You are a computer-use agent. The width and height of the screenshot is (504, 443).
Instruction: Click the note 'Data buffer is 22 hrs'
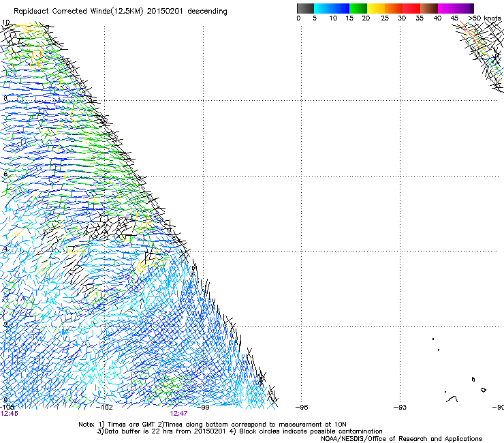point(139,431)
